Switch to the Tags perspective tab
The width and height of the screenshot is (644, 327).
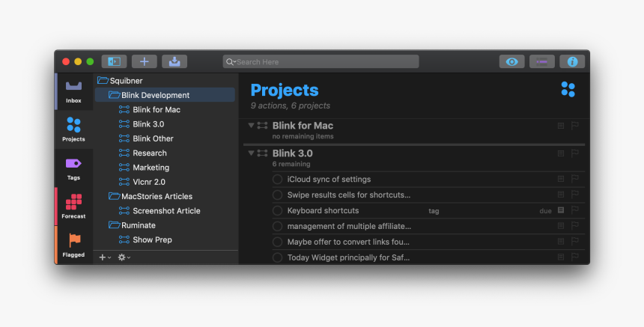click(73, 168)
